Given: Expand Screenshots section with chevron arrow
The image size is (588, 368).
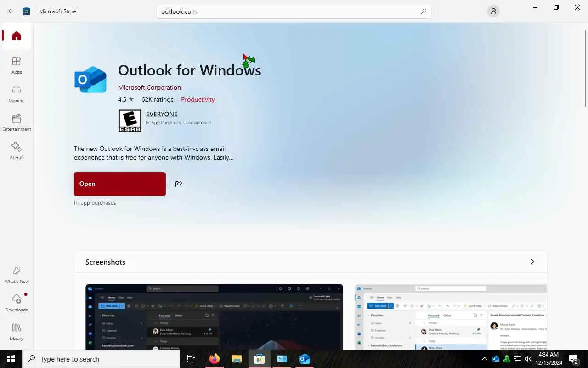Looking at the screenshot, I should tap(532, 262).
